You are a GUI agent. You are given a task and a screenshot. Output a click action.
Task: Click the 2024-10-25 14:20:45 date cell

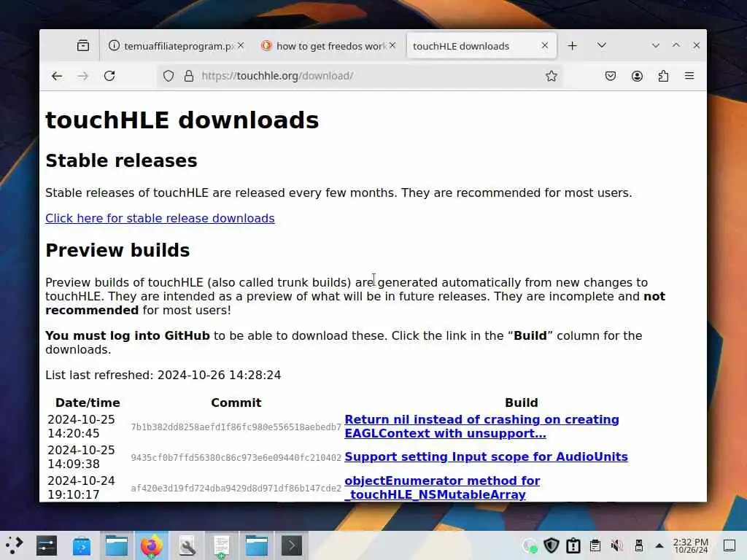pos(82,426)
